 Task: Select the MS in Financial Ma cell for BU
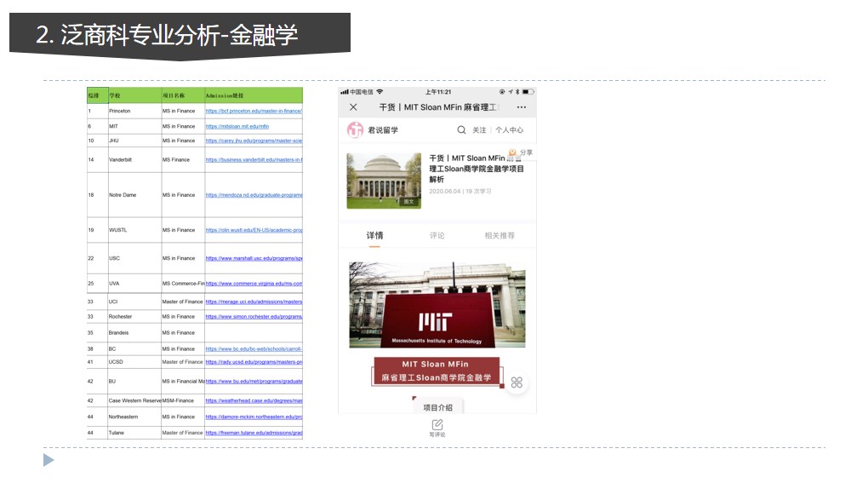(x=183, y=381)
